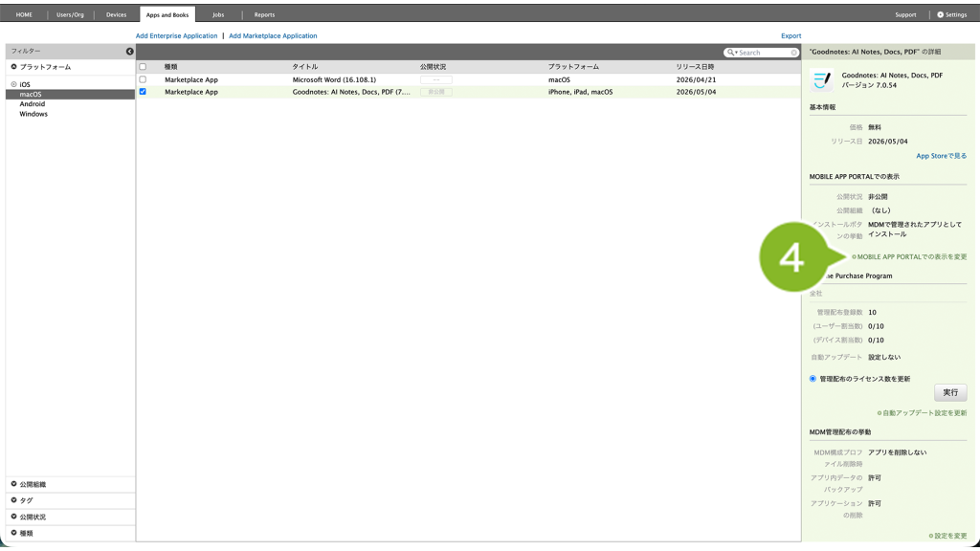Sort by プラットフォーム column header
980x551 pixels.
click(574, 67)
